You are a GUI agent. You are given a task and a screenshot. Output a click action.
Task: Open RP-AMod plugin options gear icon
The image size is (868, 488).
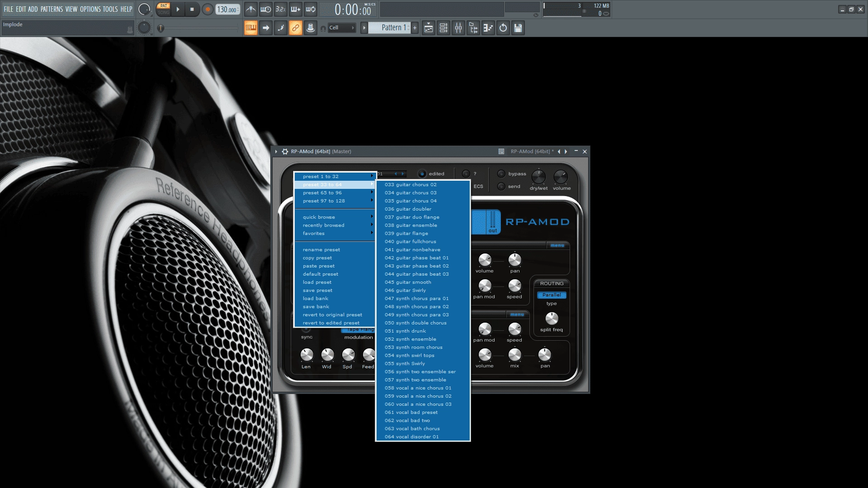[285, 151]
